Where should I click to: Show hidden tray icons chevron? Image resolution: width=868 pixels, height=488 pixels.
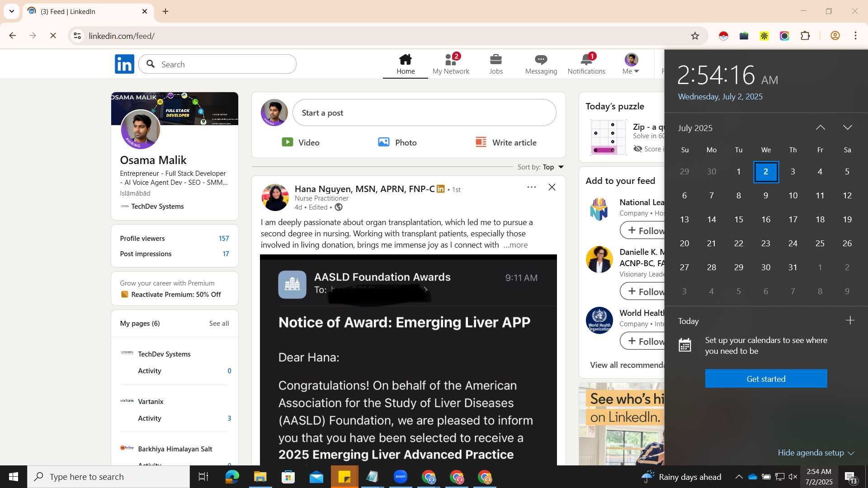coord(739,477)
